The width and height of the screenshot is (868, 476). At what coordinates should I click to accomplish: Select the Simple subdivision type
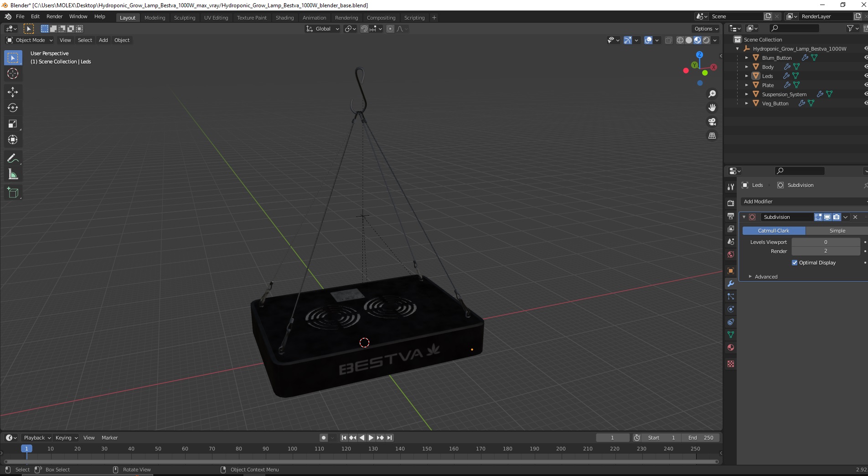click(x=837, y=231)
